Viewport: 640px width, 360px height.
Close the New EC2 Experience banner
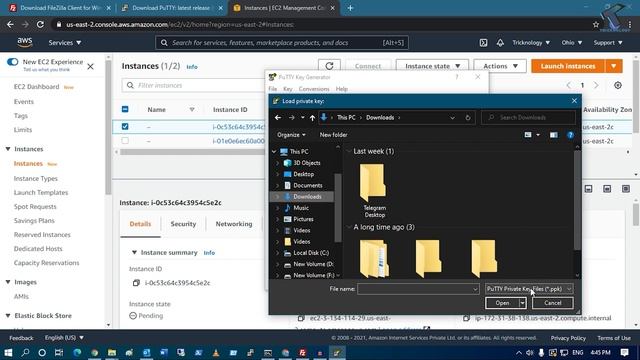[x=91, y=66]
